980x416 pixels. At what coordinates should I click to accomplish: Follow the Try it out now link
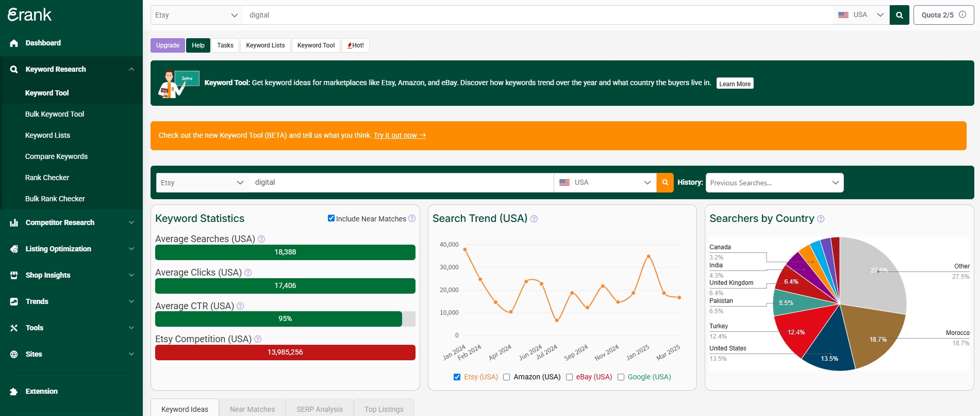[x=400, y=135]
